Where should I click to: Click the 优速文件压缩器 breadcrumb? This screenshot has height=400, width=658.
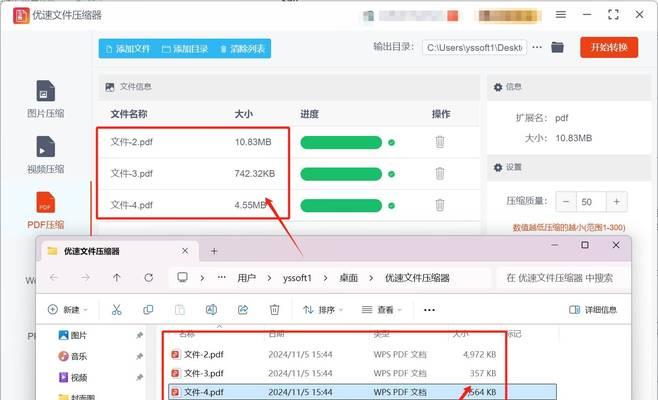(417, 278)
